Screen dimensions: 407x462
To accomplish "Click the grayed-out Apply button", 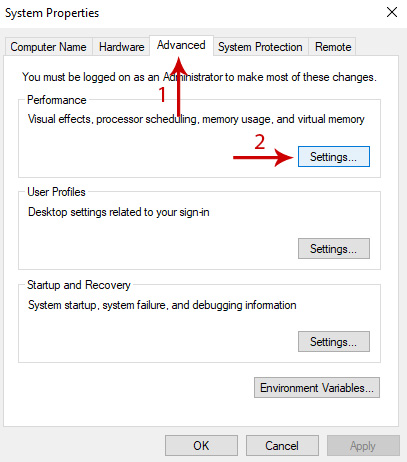I will (363, 445).
